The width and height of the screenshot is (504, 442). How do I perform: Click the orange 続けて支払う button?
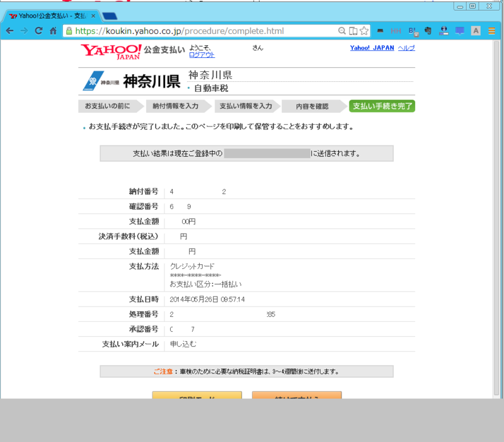[297, 395]
